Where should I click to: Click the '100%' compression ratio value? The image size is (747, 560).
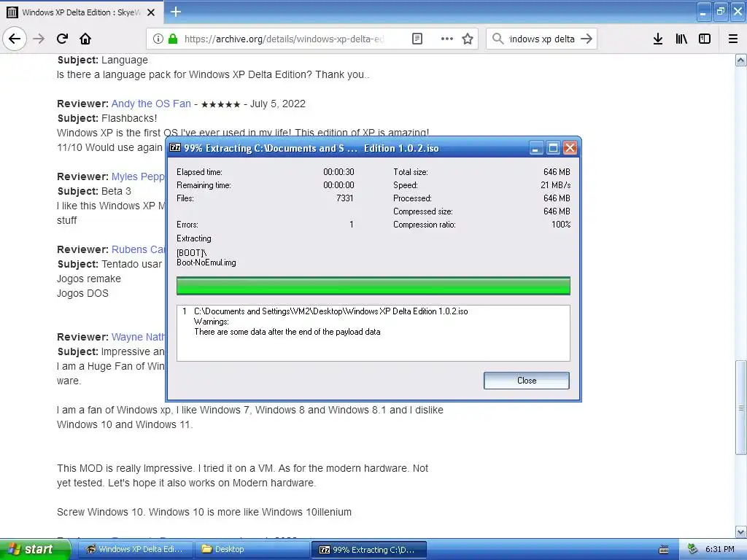(x=561, y=225)
